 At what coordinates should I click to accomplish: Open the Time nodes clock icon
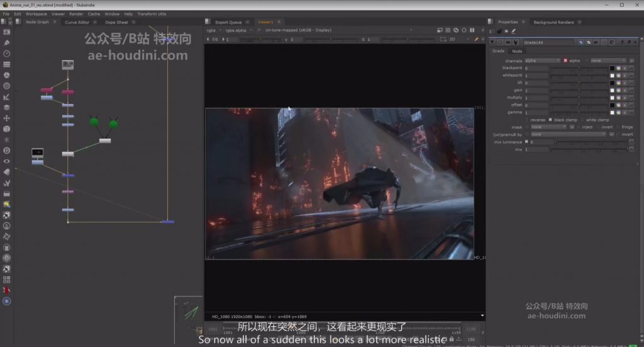(x=6, y=54)
